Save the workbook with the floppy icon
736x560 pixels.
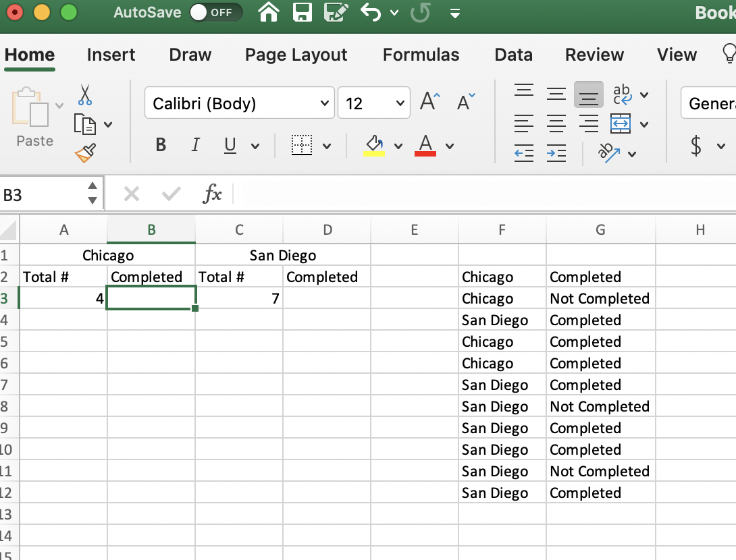[x=303, y=12]
